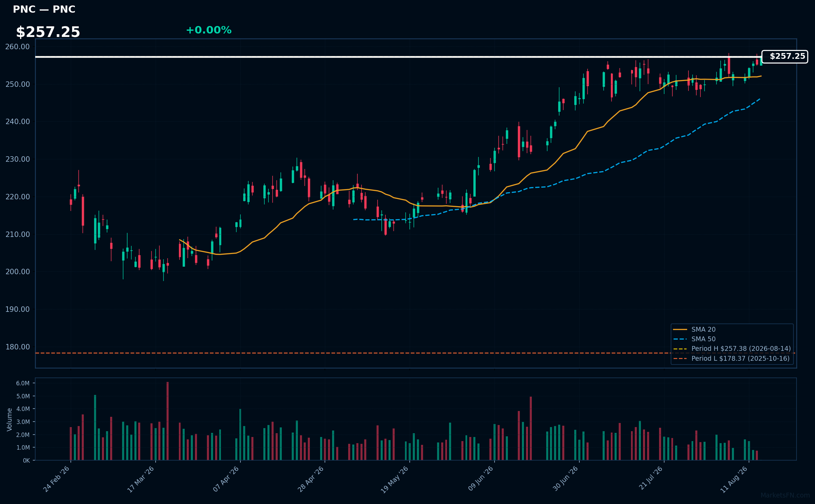Click the tall green volume bar at 07 Apr '26
Viewport: 815px width, 504px height.
(x=240, y=435)
